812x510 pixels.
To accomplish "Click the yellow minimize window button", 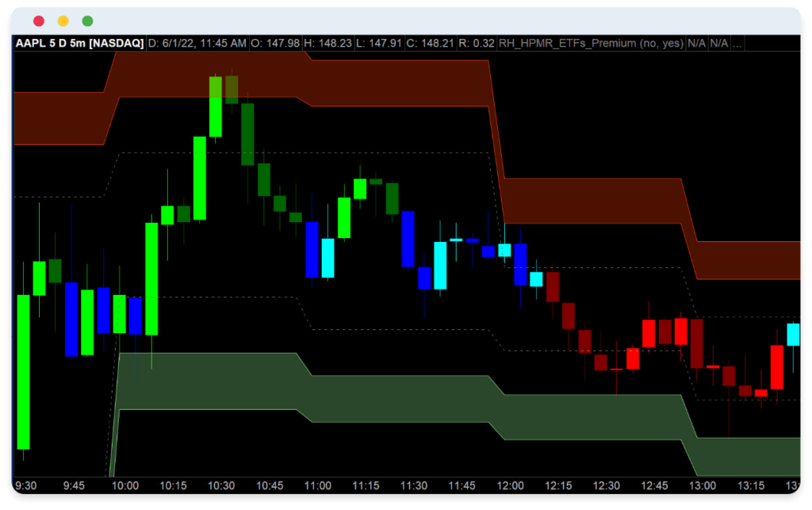I will click(63, 21).
